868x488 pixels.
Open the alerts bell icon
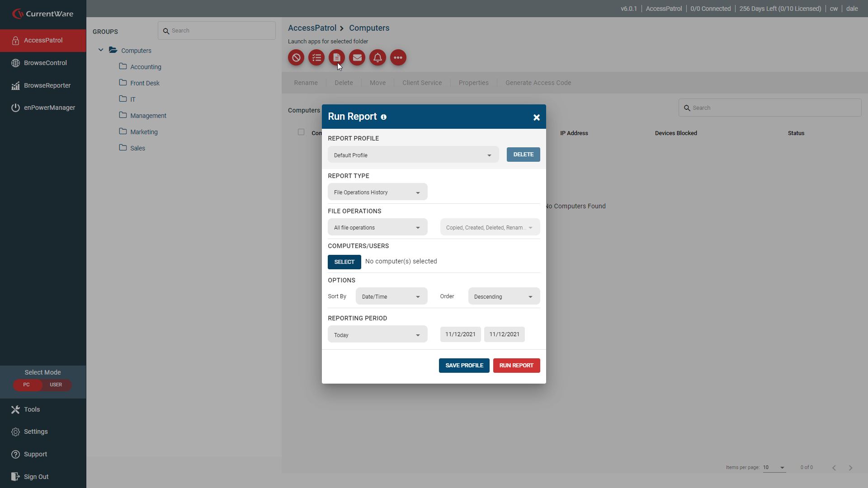pyautogui.click(x=377, y=57)
